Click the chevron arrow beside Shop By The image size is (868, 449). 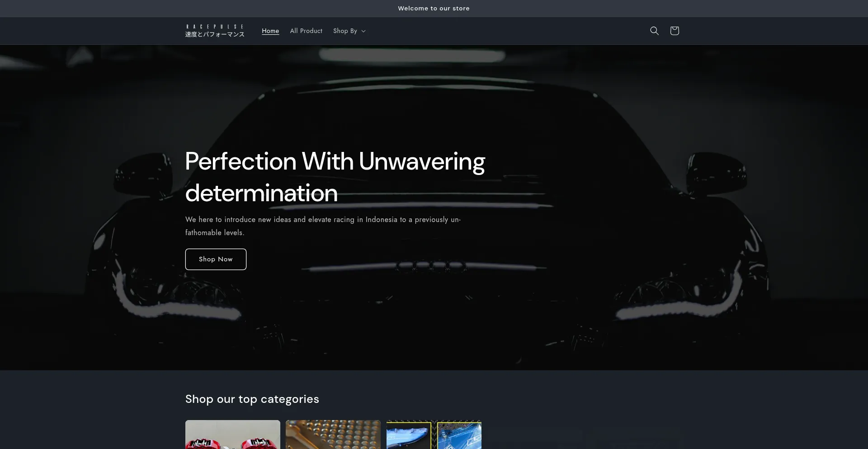pyautogui.click(x=363, y=31)
